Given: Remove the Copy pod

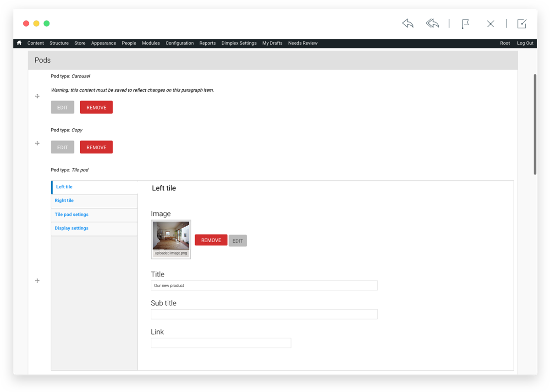Looking at the screenshot, I should [96, 147].
